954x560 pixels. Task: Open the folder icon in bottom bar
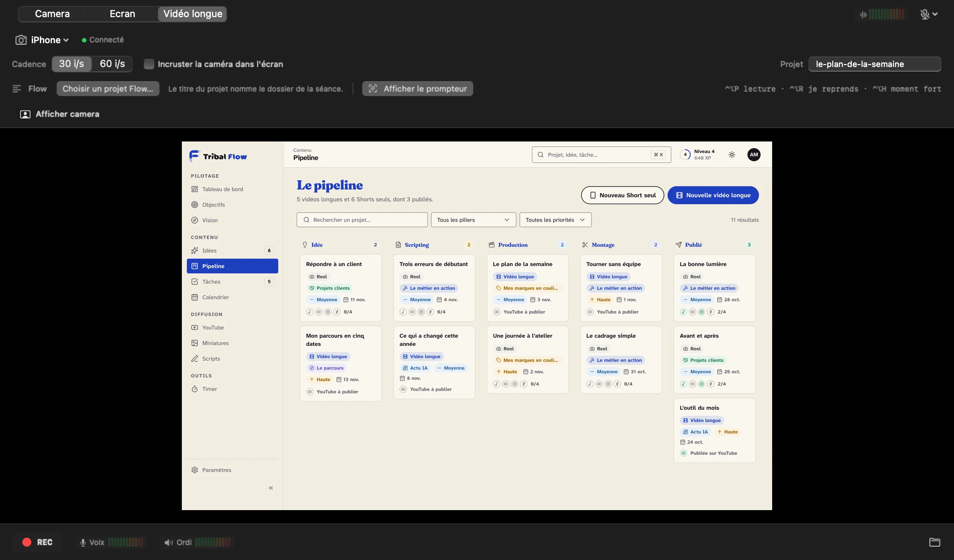pos(934,542)
